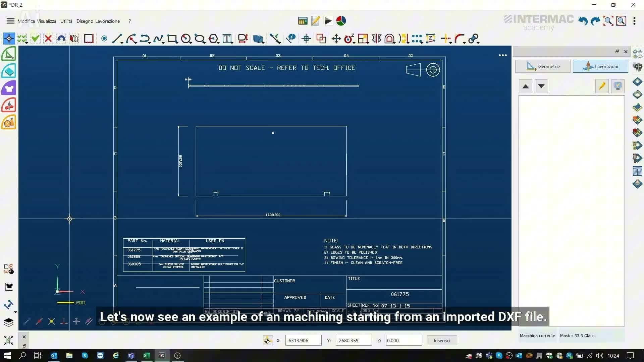The width and height of the screenshot is (644, 362).
Task: Click the black play arrow icon
Action: [328, 21]
